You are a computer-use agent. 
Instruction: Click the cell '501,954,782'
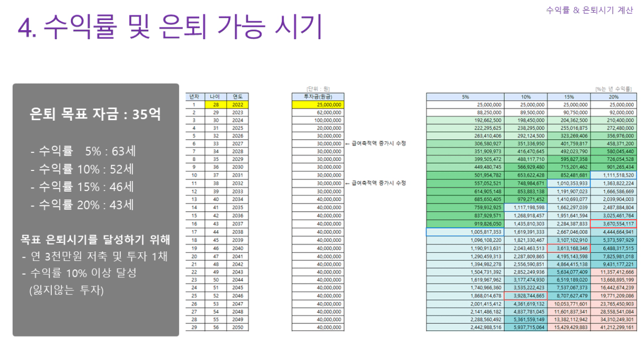coord(465,175)
